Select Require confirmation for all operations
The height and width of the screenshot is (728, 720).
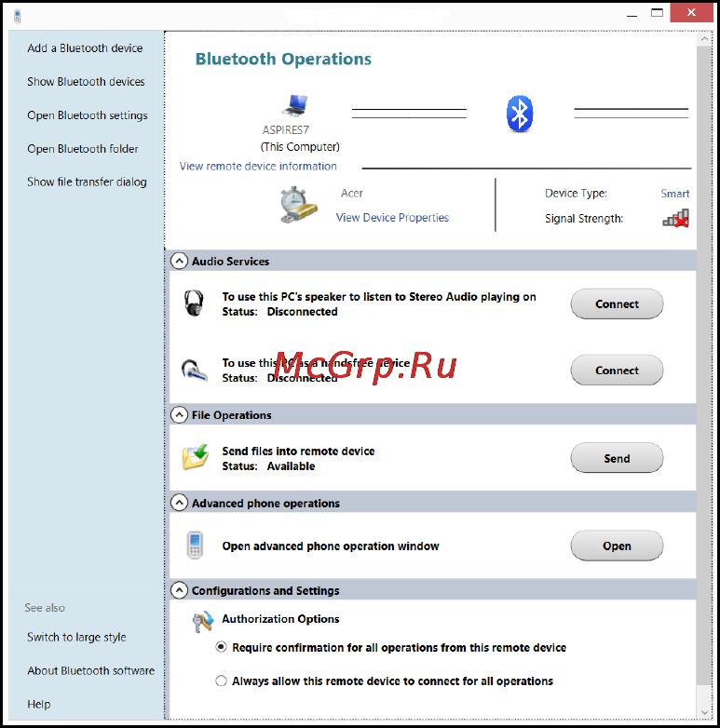pos(221,647)
